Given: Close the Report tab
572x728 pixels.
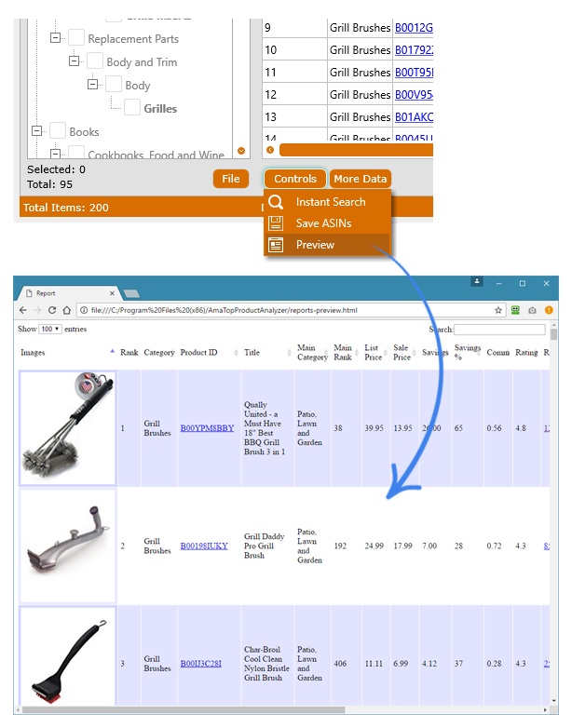Looking at the screenshot, I should click(112, 293).
